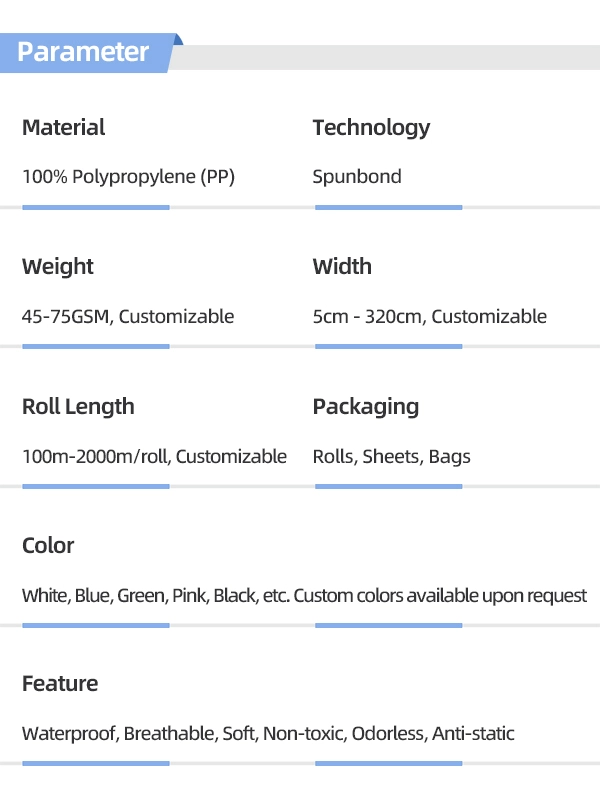
Task: Click the 5cm - 320cm width value
Action: tap(429, 317)
